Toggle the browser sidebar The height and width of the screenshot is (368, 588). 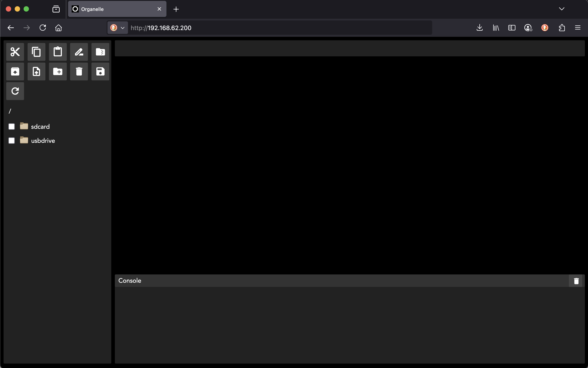click(512, 28)
